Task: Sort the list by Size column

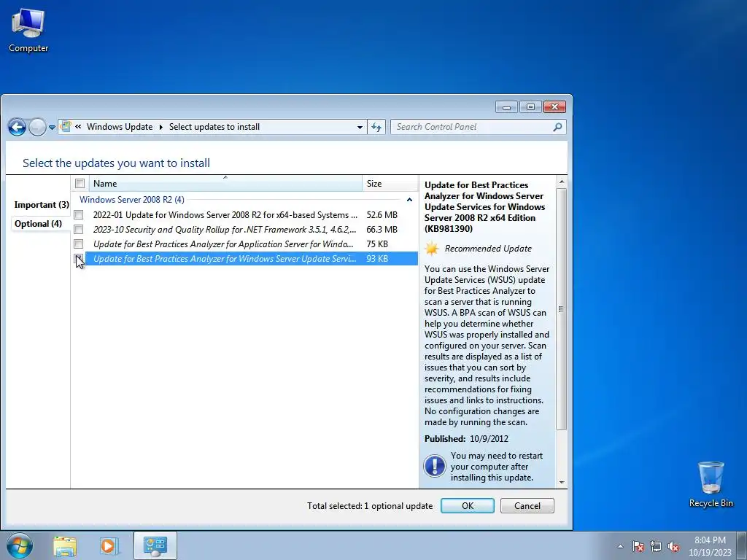Action: click(x=390, y=183)
